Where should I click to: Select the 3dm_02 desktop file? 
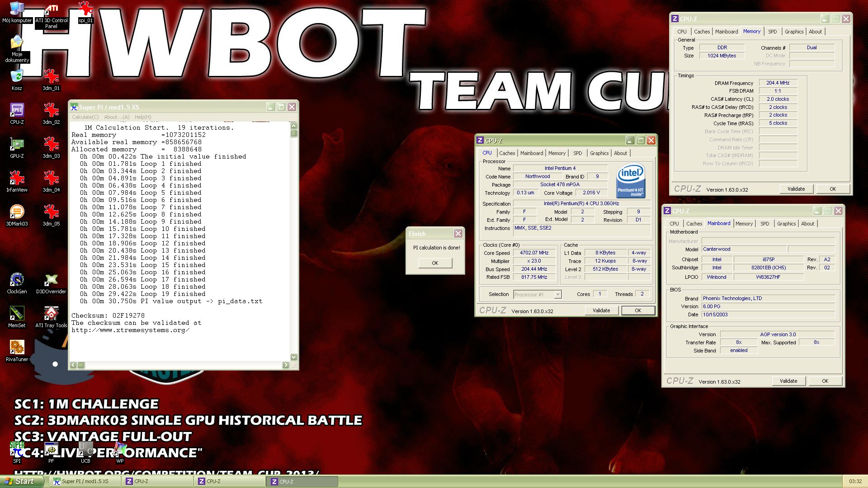51,114
